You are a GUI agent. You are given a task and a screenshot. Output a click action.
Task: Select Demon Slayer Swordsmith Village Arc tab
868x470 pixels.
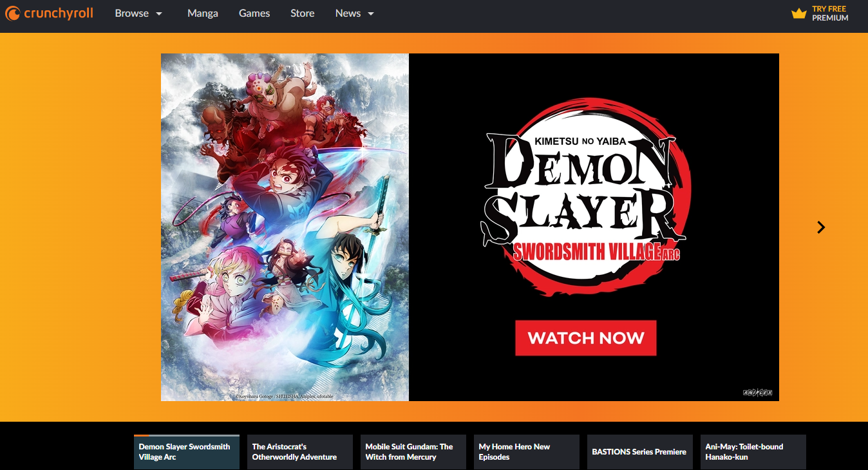[x=187, y=452]
